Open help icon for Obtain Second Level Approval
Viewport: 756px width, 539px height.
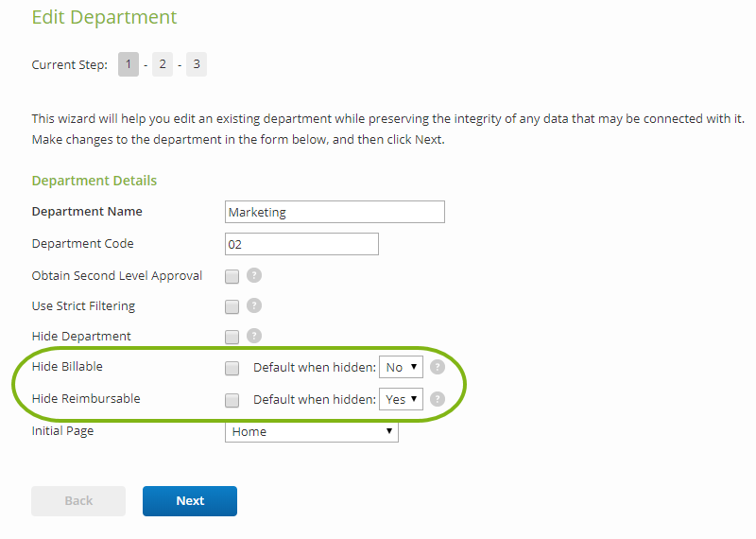(253, 276)
